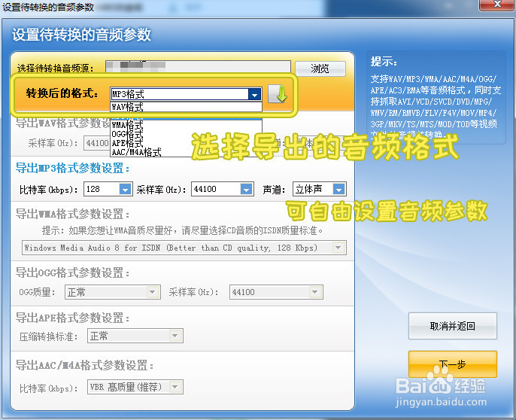Click the 转换后的格式 label
Screen dimensions: 516x420
click(62, 93)
